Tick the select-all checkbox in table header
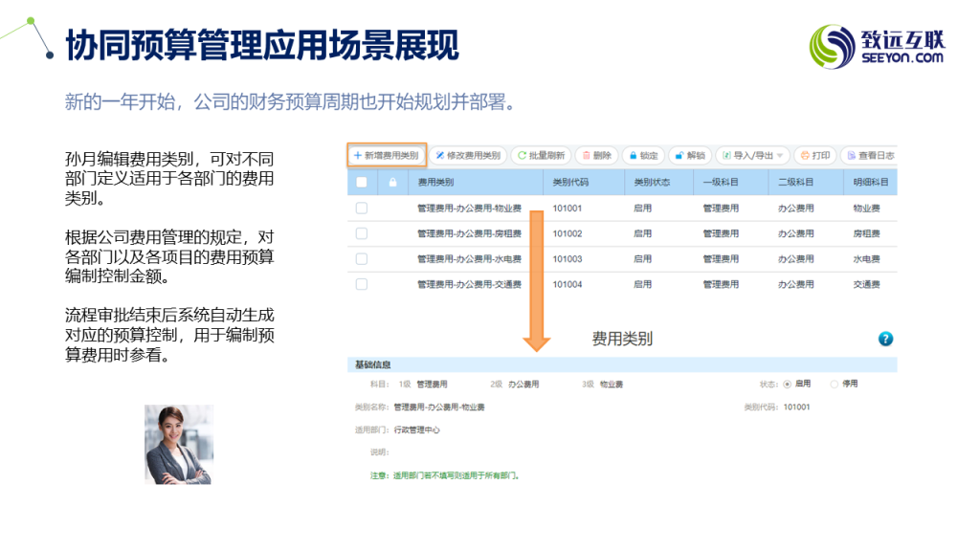 click(x=362, y=182)
